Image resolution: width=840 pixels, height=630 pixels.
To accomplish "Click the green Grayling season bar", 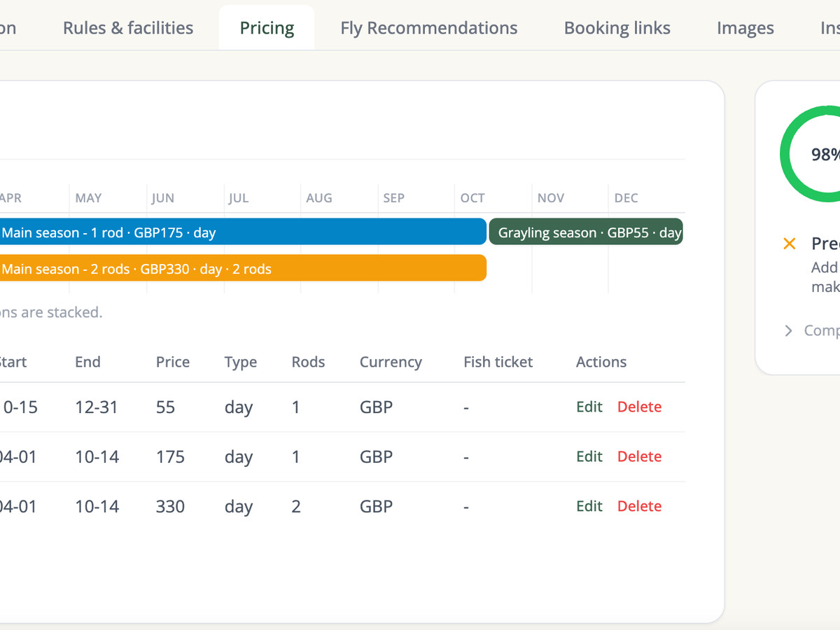I will [x=586, y=232].
